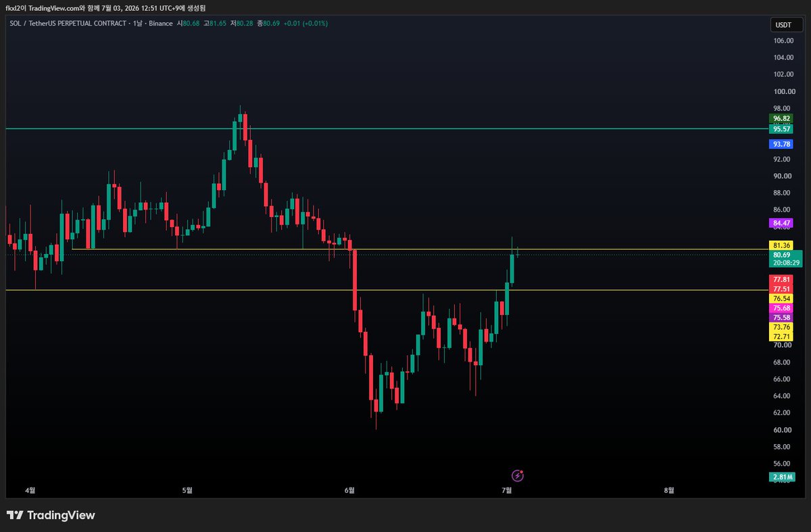Image resolution: width=811 pixels, height=532 pixels.
Task: Click the open value 80.68 in legend
Action: point(190,23)
